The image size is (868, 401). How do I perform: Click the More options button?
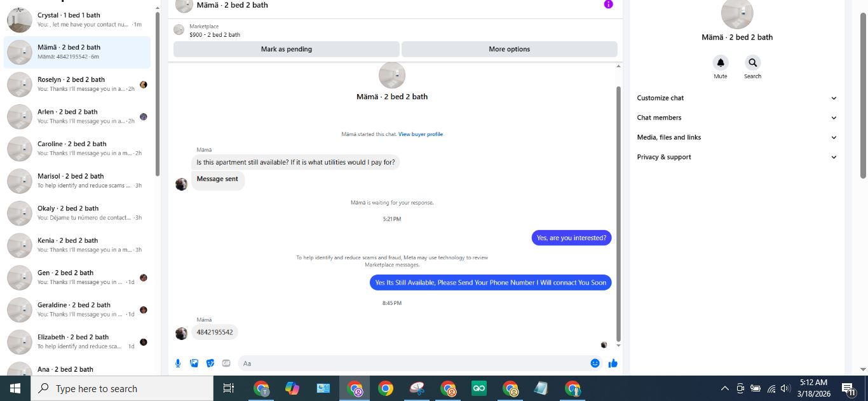tap(510, 49)
